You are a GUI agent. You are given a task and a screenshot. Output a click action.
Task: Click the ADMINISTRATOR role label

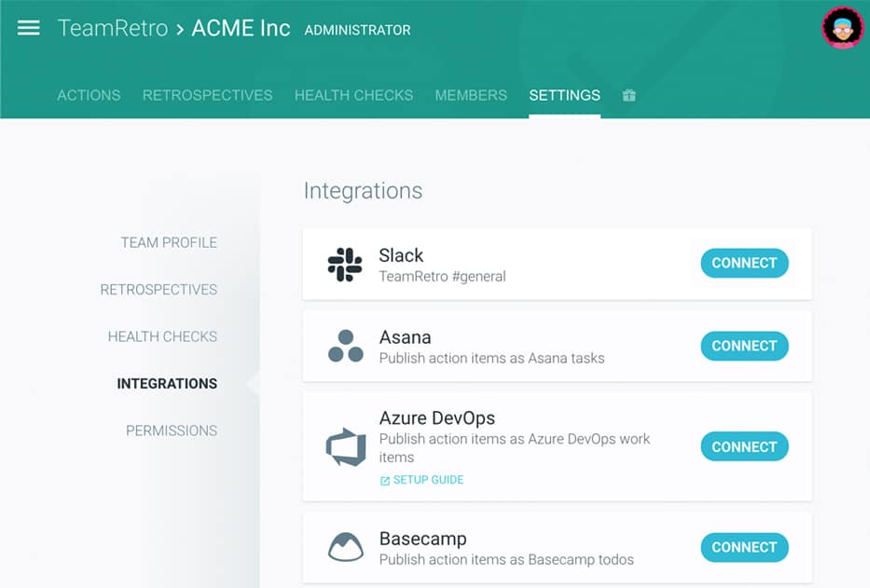(357, 30)
